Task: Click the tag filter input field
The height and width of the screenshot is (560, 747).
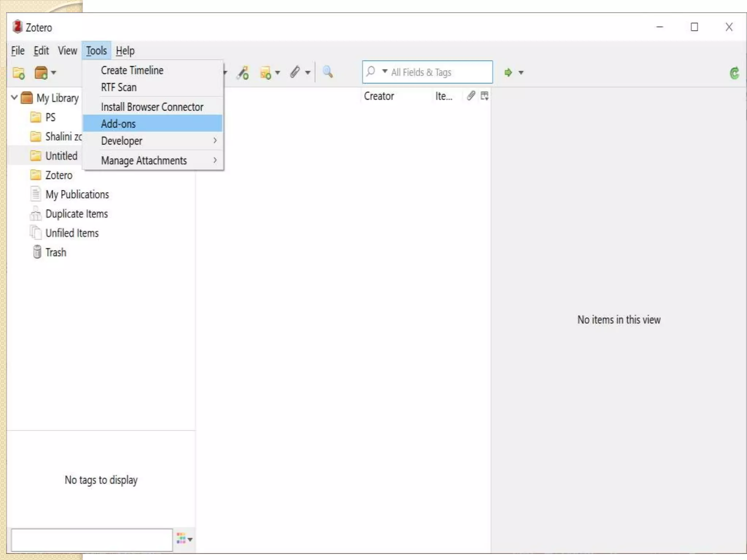Action: click(92, 540)
